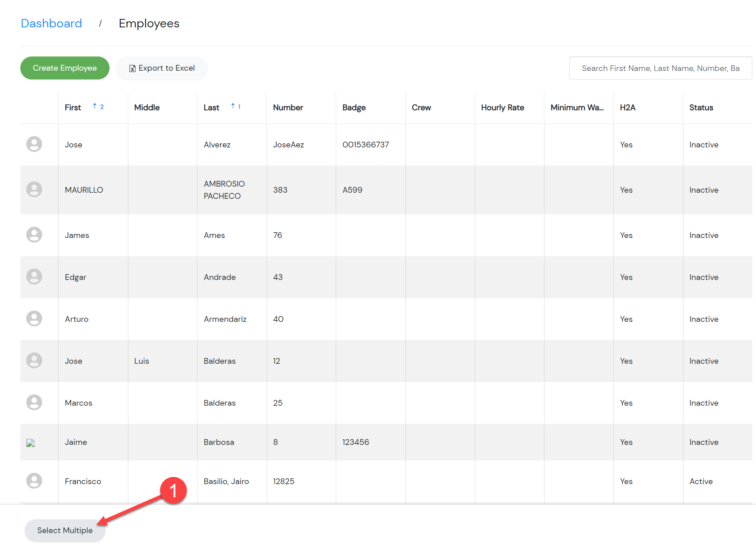This screenshot has width=756, height=548.
Task: Click the H2A Yes value for James Ames
Action: tap(626, 235)
